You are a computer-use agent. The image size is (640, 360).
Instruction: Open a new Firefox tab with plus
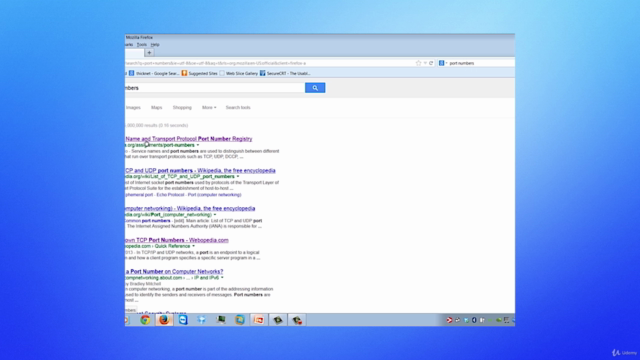click(x=149, y=53)
